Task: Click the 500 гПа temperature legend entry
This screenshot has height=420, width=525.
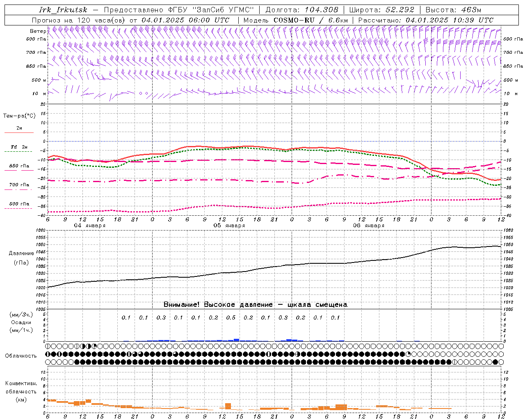Action: (19, 204)
